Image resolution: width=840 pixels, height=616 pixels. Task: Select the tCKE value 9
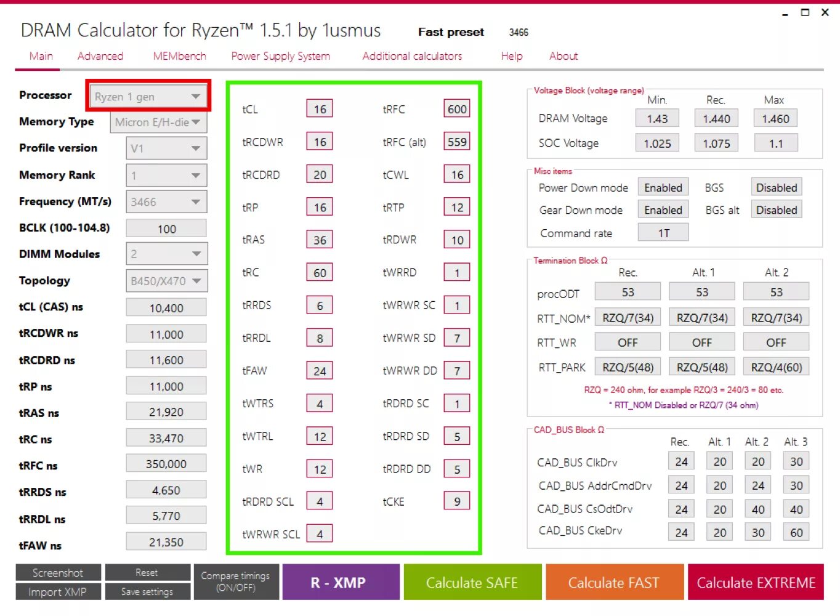click(x=457, y=501)
